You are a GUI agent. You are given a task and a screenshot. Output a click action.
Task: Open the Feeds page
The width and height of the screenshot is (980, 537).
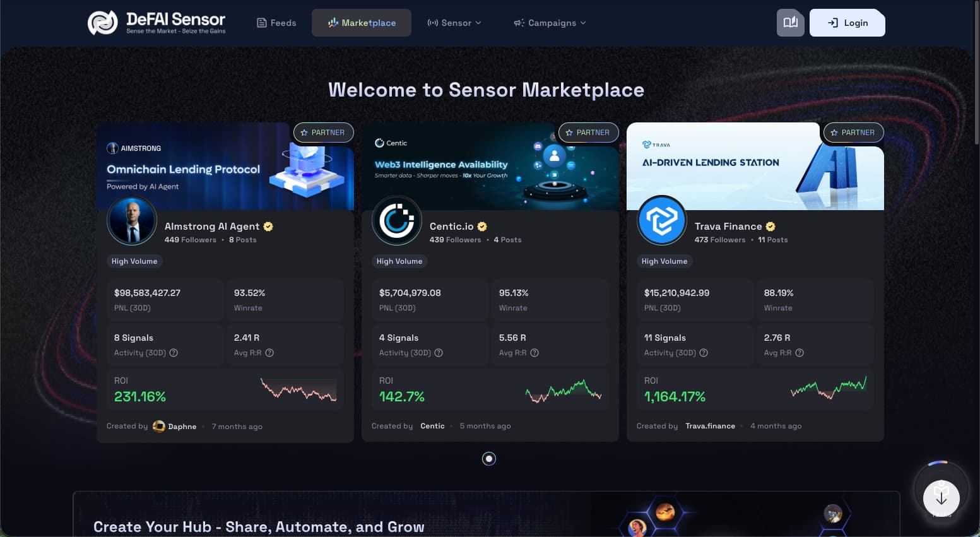pyautogui.click(x=276, y=23)
